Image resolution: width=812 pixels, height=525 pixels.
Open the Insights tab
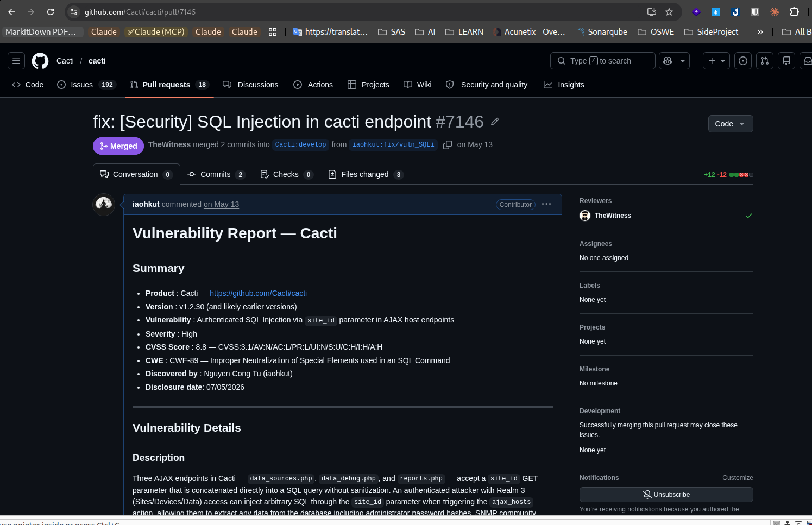tap(564, 85)
